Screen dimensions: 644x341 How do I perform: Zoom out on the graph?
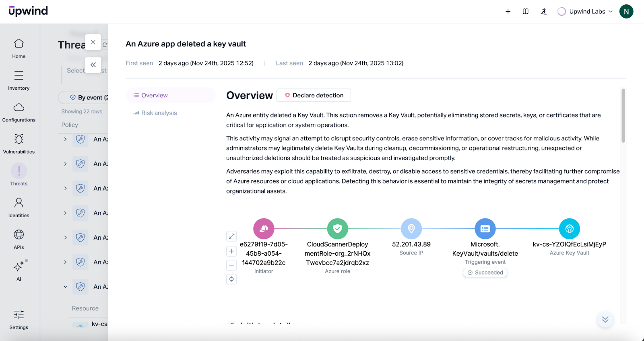point(231,265)
